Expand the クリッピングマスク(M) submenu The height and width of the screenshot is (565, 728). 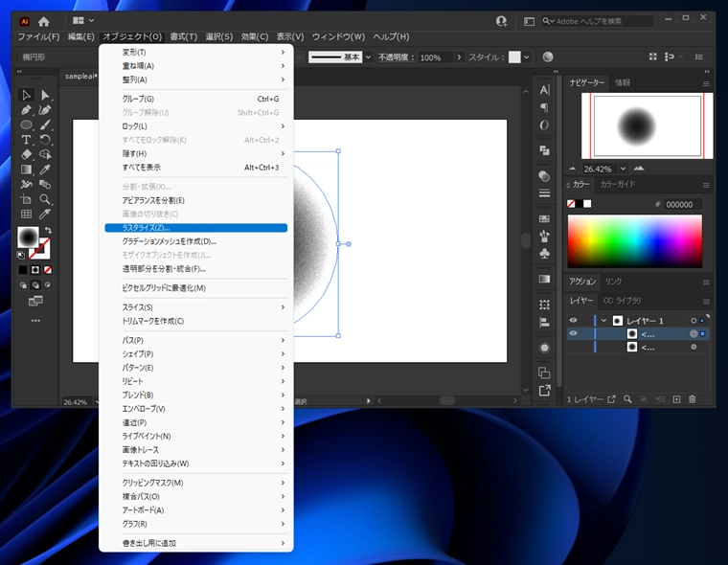196,483
